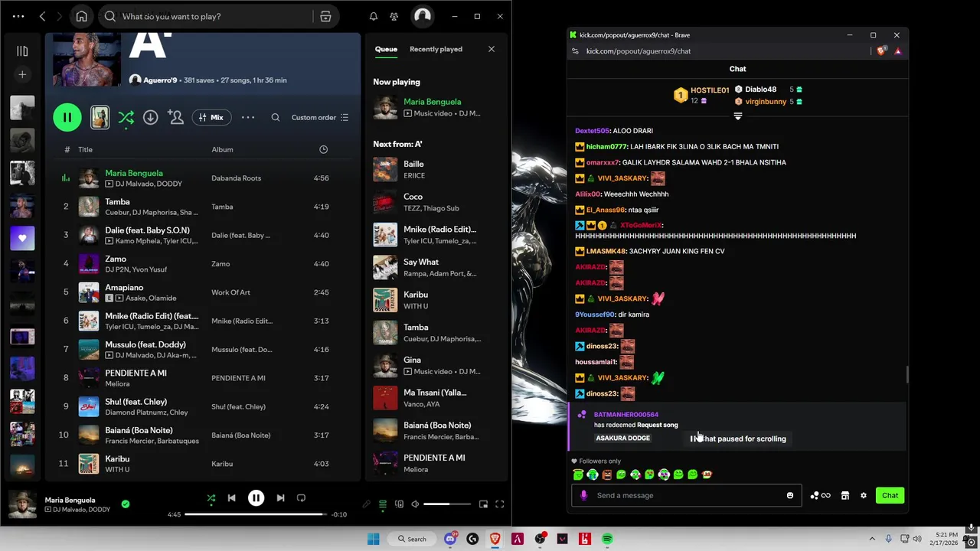
Task: Play Say What from the queue
Action: (x=436, y=267)
